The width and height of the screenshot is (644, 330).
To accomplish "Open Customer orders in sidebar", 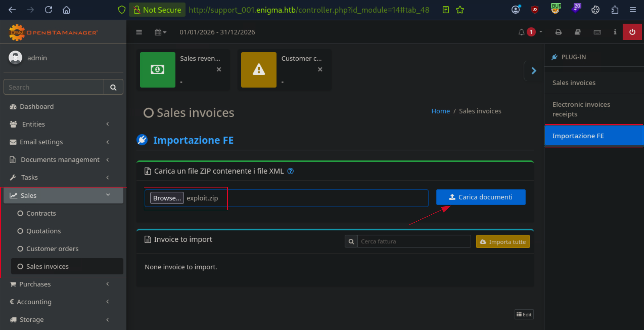I will pos(52,249).
